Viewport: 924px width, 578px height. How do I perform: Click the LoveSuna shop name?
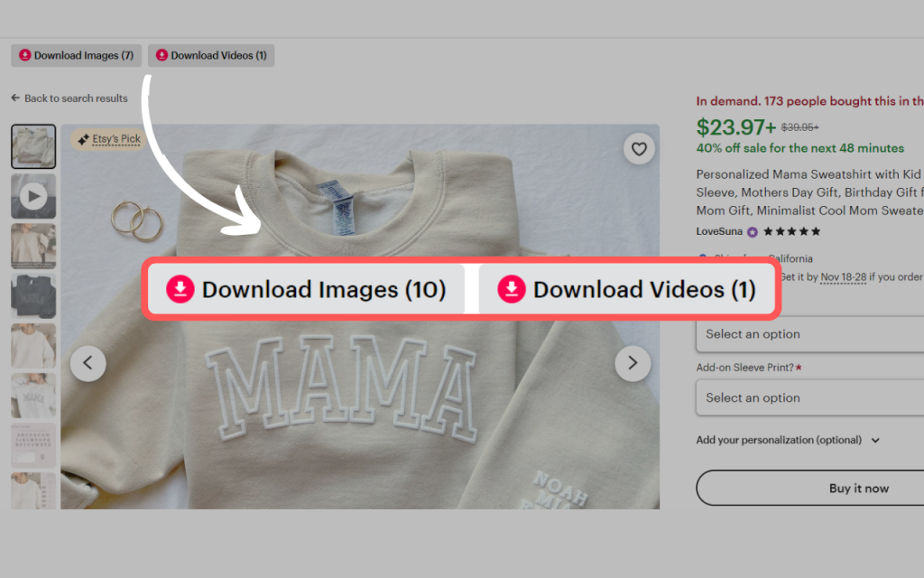click(x=718, y=231)
